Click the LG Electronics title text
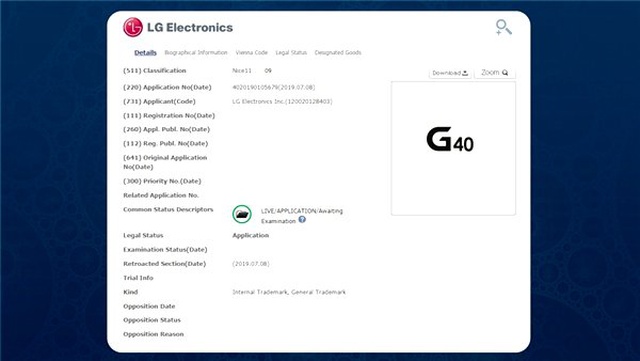This screenshot has height=361, width=640. coord(190,27)
